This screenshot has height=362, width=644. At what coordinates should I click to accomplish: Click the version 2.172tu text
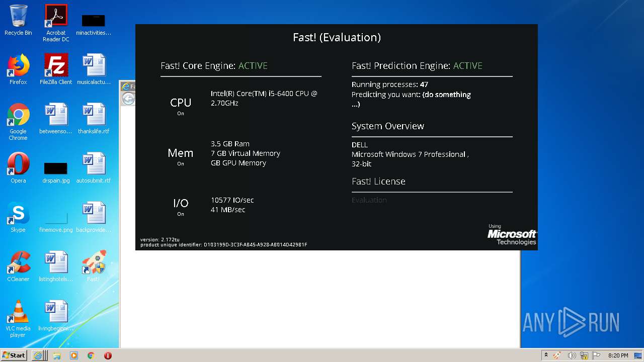pyautogui.click(x=160, y=240)
